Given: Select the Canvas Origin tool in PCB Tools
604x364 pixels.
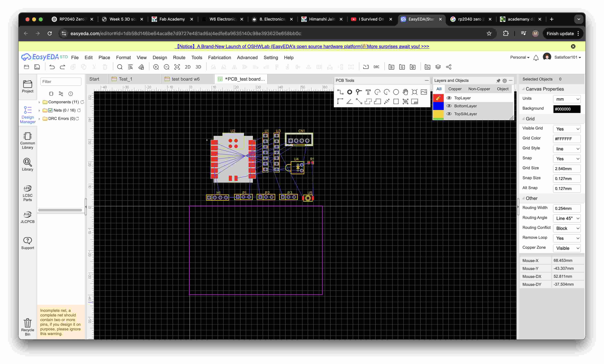Looking at the screenshot, I should pyautogui.click(x=340, y=102).
